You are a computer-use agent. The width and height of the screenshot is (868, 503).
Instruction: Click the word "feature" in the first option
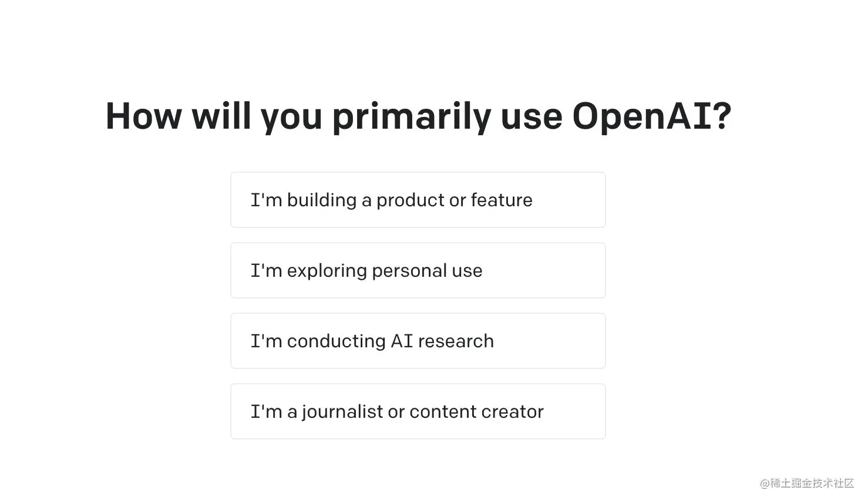(x=501, y=200)
